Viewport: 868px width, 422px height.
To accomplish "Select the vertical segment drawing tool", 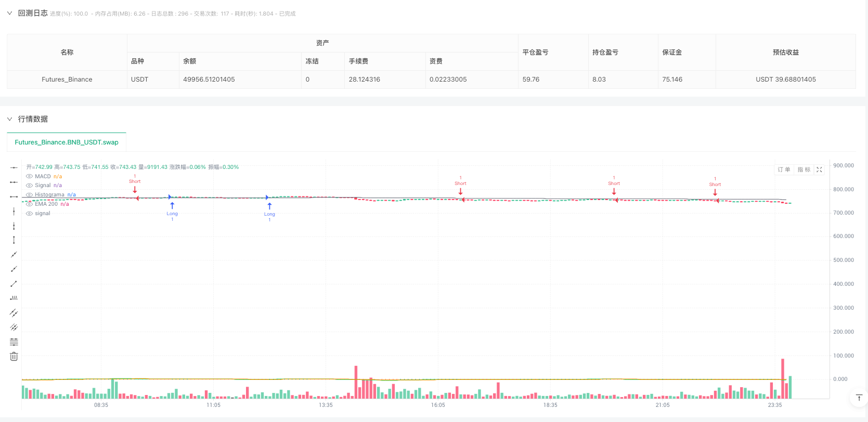I will click(14, 240).
